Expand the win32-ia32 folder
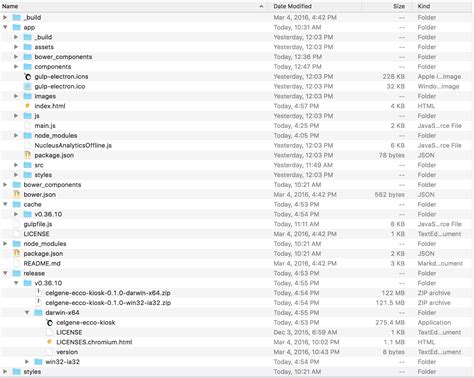The width and height of the screenshot is (474, 378). pyautogui.click(x=27, y=362)
